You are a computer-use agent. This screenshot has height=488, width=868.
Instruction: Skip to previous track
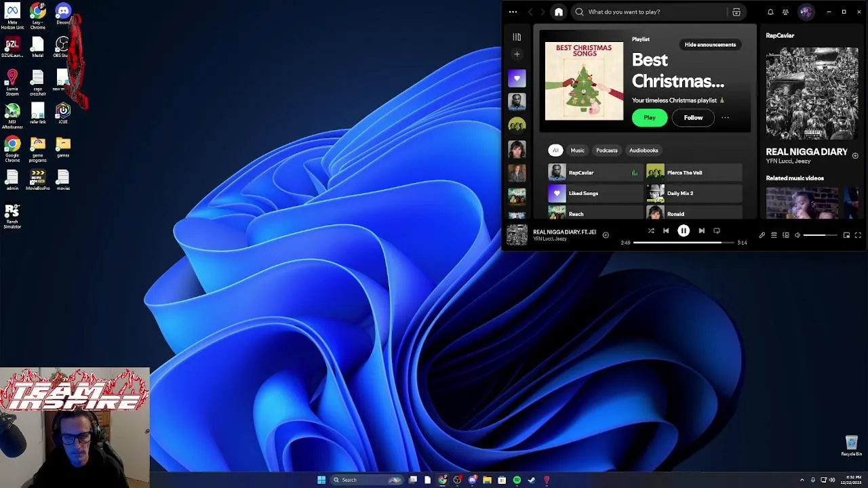coord(666,231)
